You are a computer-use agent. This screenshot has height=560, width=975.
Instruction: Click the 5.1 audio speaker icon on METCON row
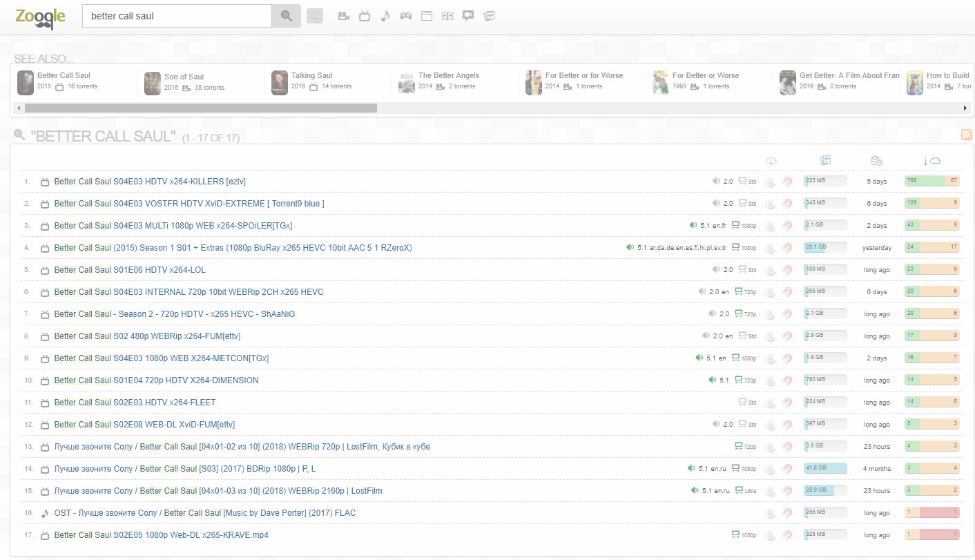tap(699, 358)
